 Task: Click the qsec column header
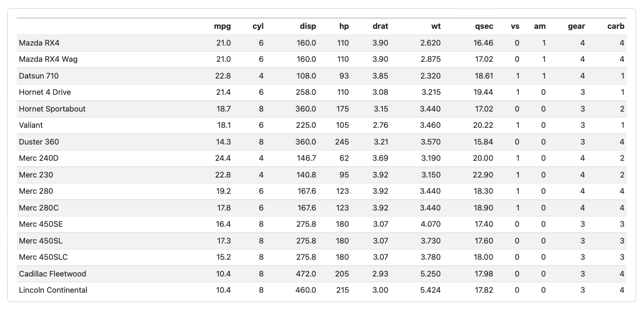pyautogui.click(x=484, y=26)
